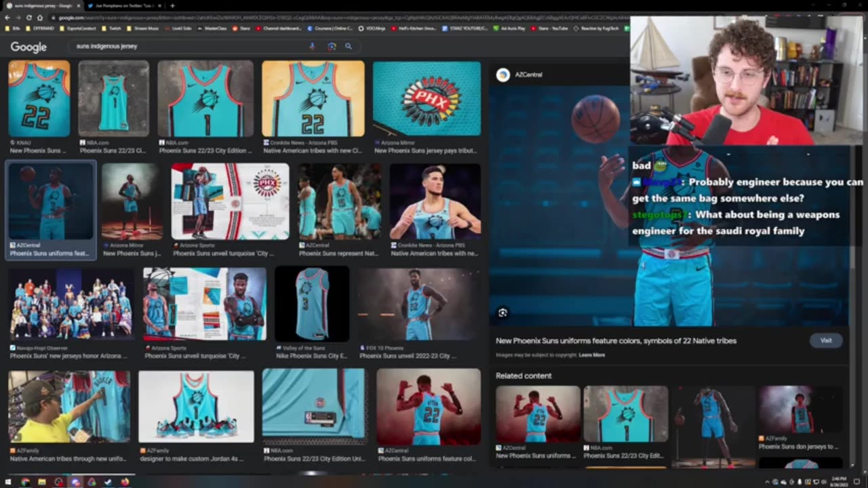The width and height of the screenshot is (868, 488).
Task: Open 'Phoenix Suns represent Nat...' players thumbnail
Action: coord(340,202)
